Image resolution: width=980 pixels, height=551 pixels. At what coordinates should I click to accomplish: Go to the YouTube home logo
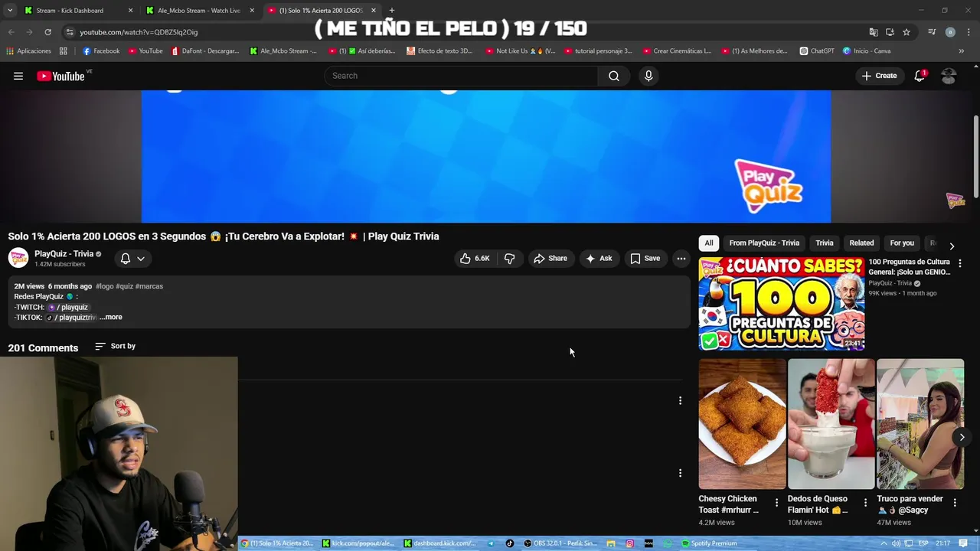[60, 76]
